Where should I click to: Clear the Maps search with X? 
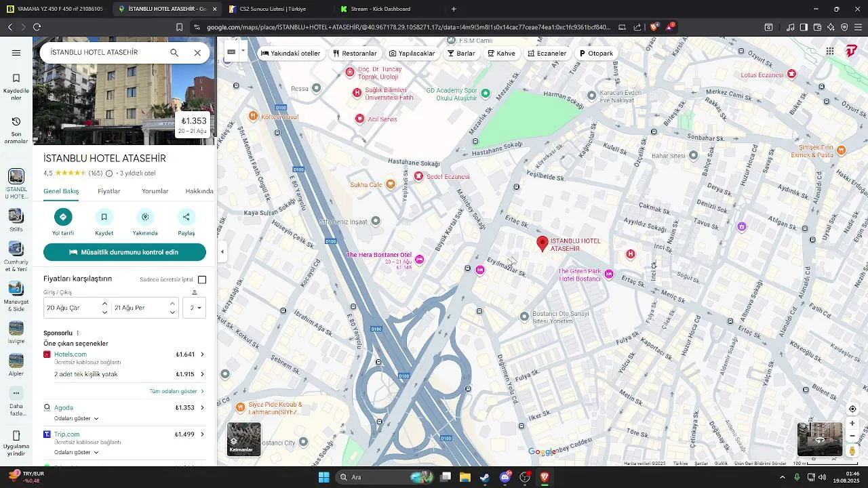(197, 53)
